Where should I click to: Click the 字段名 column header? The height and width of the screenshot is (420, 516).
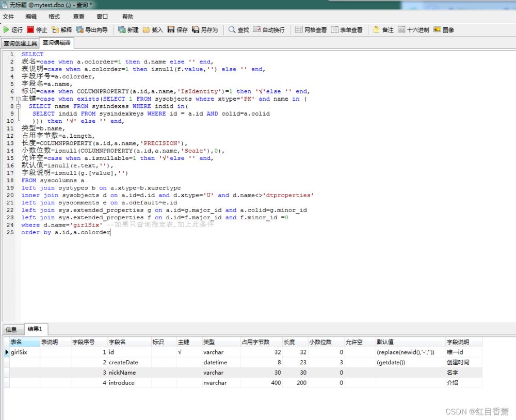[117, 342]
